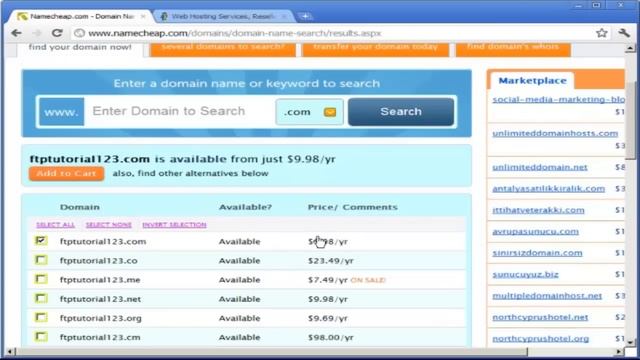Open the northcyprushotel.org link
Viewport: 640px width, 360px height.
coord(540,339)
